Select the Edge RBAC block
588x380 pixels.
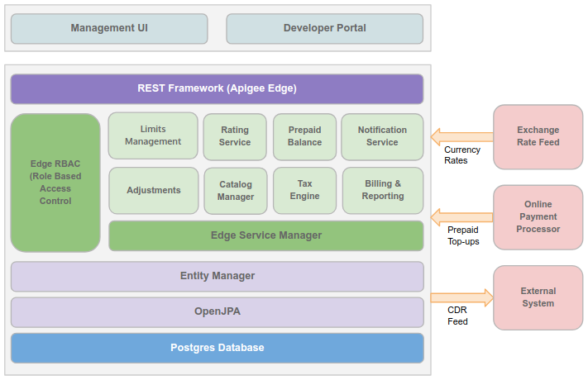pyautogui.click(x=55, y=183)
